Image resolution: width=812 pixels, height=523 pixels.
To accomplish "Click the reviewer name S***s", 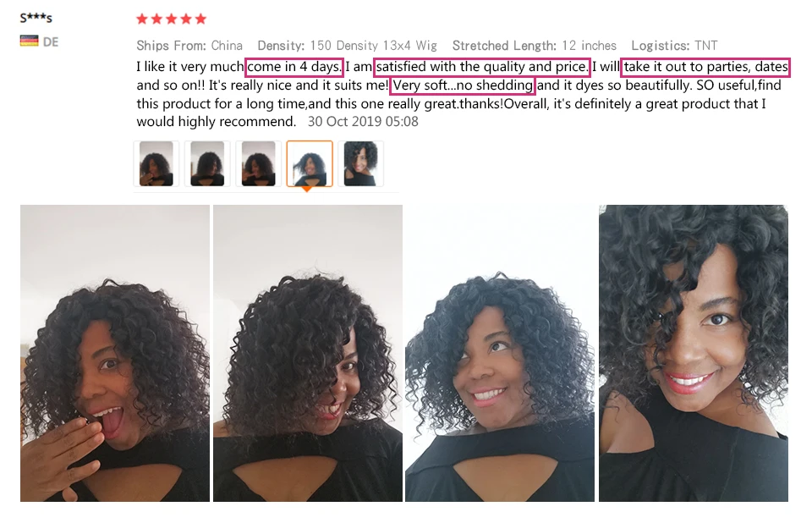I will tap(36, 18).
